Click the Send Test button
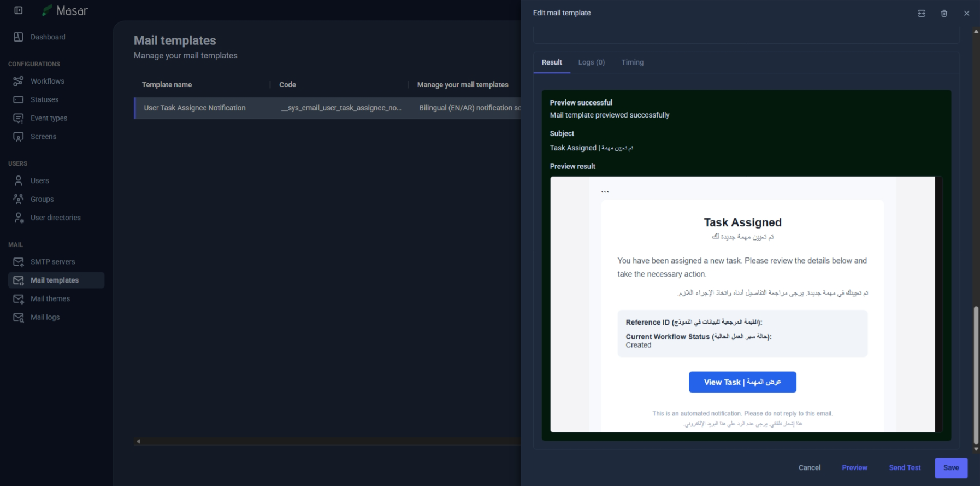 click(905, 467)
